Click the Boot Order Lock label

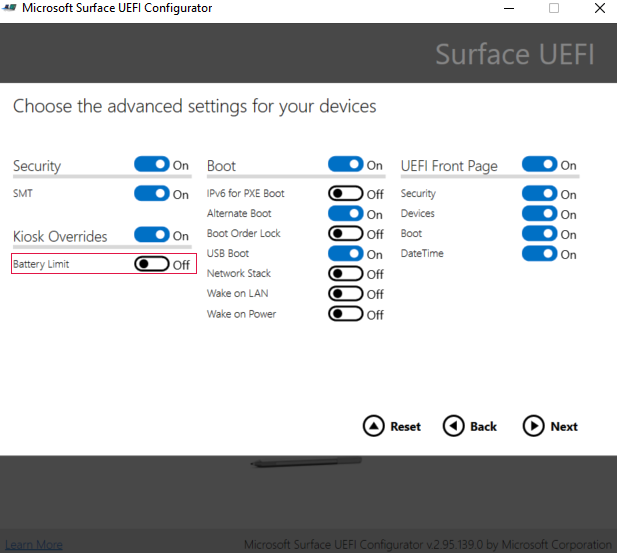pyautogui.click(x=244, y=233)
